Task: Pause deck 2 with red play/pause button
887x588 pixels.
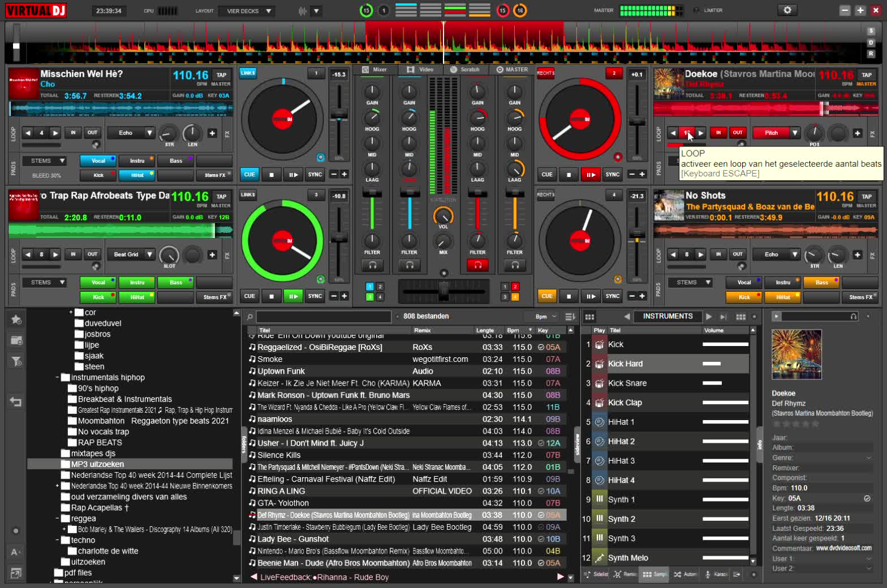Action: click(591, 174)
